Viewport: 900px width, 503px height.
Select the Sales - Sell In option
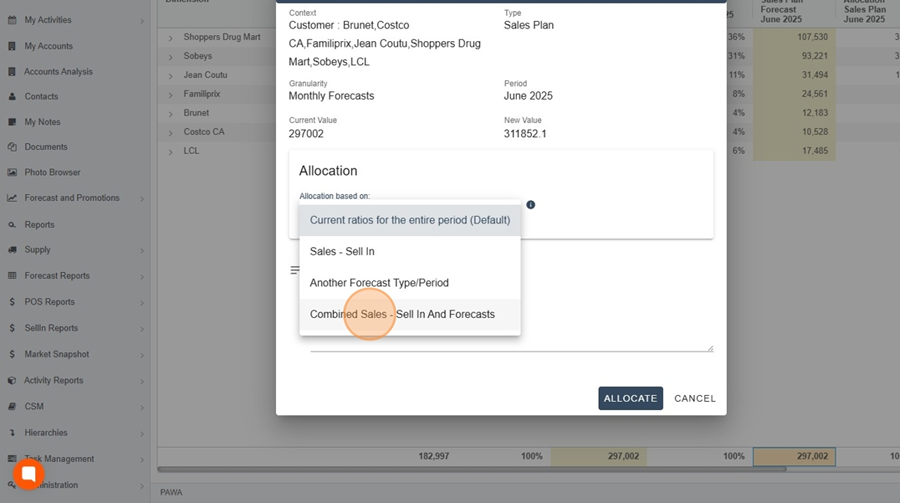point(410,252)
